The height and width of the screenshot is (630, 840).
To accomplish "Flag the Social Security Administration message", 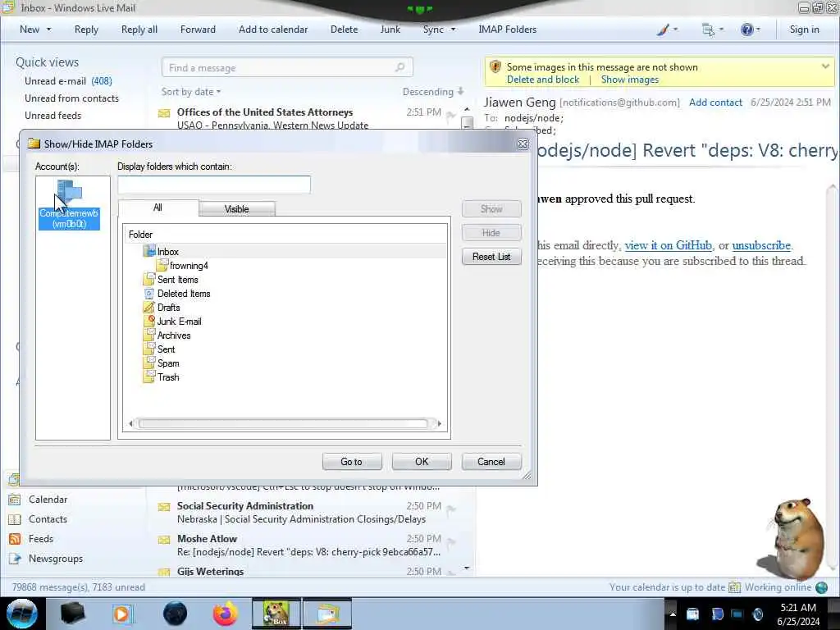I will (451, 510).
